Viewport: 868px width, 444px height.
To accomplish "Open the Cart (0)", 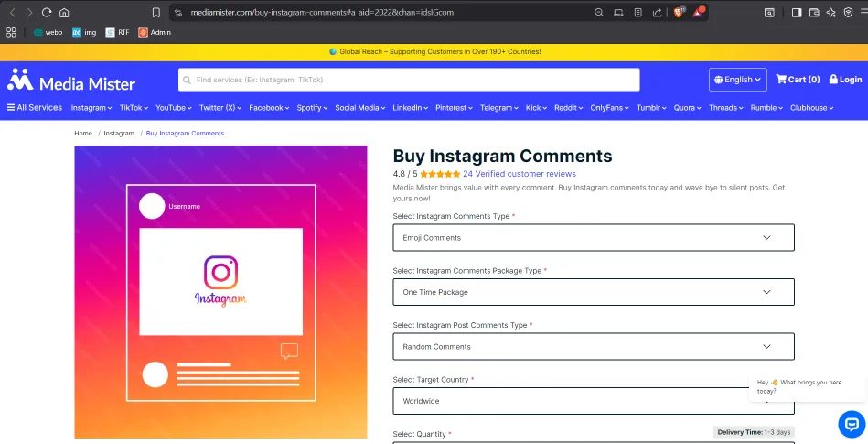I will click(798, 80).
